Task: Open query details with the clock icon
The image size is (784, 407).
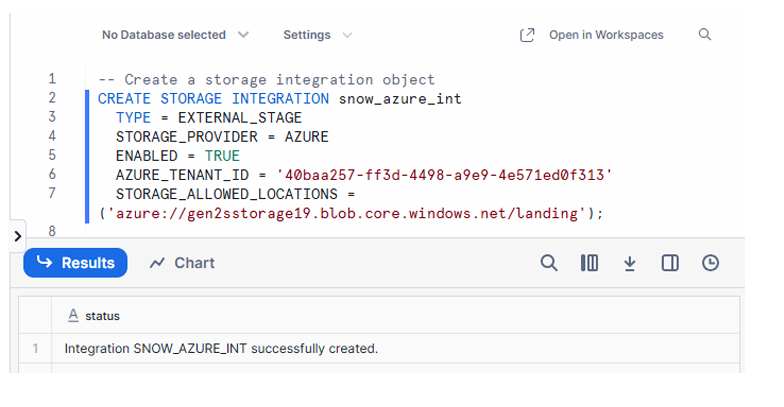Action: [710, 263]
